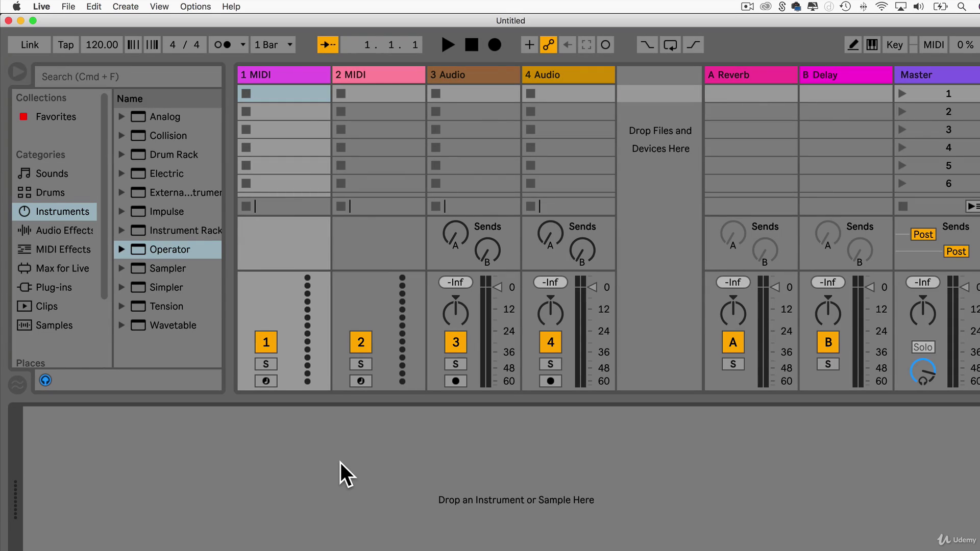Image resolution: width=980 pixels, height=551 pixels.
Task: Toggle the Metronome icon
Action: coord(223,45)
